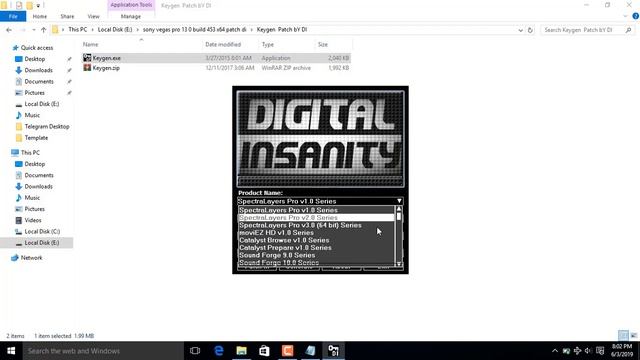This screenshot has height=360, width=640.
Task: Select This PC in navigation pane
Action: point(30,153)
